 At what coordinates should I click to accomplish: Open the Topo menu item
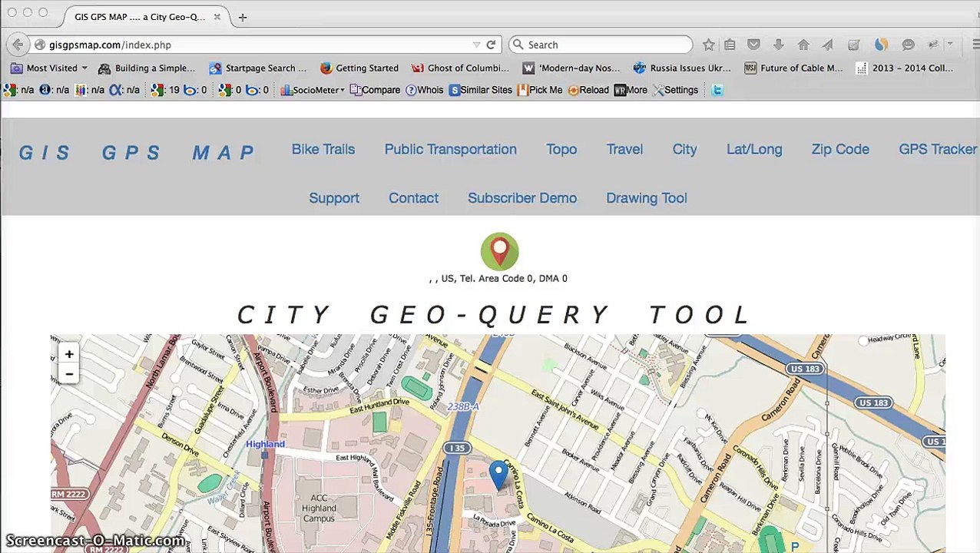pyautogui.click(x=561, y=149)
